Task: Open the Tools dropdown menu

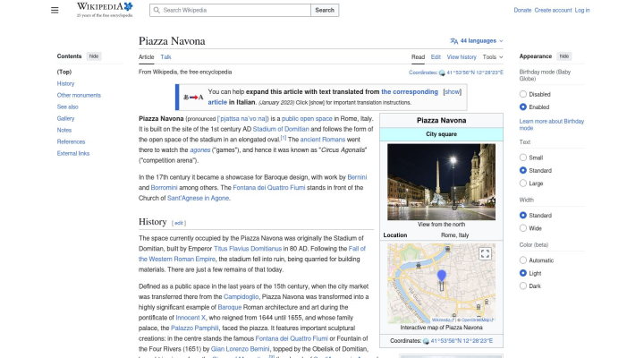Action: point(493,57)
